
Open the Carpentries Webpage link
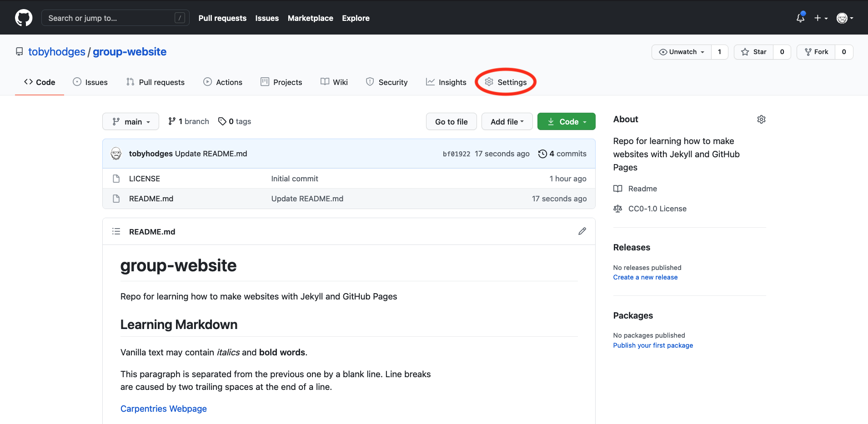(x=164, y=409)
